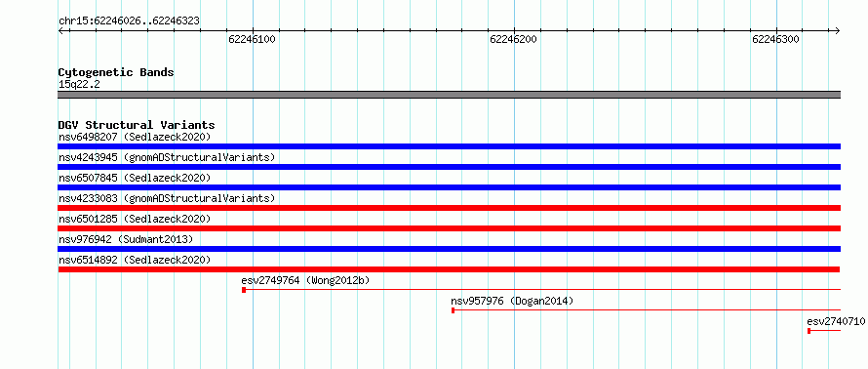
Task: Click the nsv957976 (Dogan2014) label
Action: point(512,301)
